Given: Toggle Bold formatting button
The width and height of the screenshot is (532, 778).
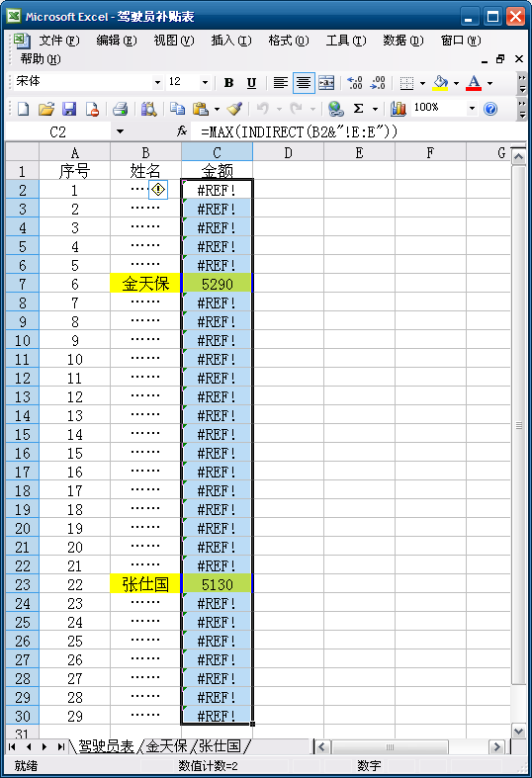Looking at the screenshot, I should (228, 82).
